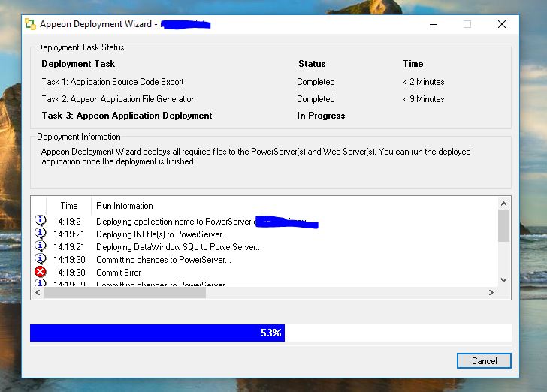Screen dimensions: 547x392
Task: Close the Appeon Deployment Wizard window
Action: point(501,24)
